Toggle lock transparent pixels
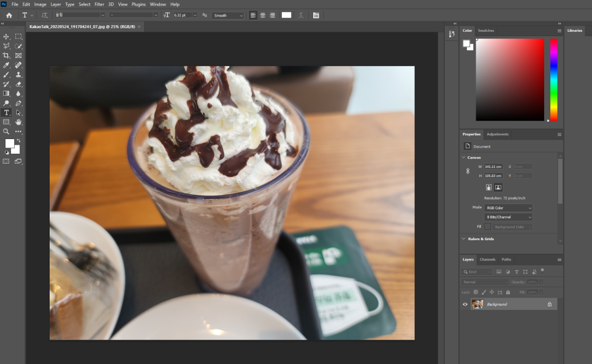Viewport: 592px width, 364px height. click(x=476, y=292)
